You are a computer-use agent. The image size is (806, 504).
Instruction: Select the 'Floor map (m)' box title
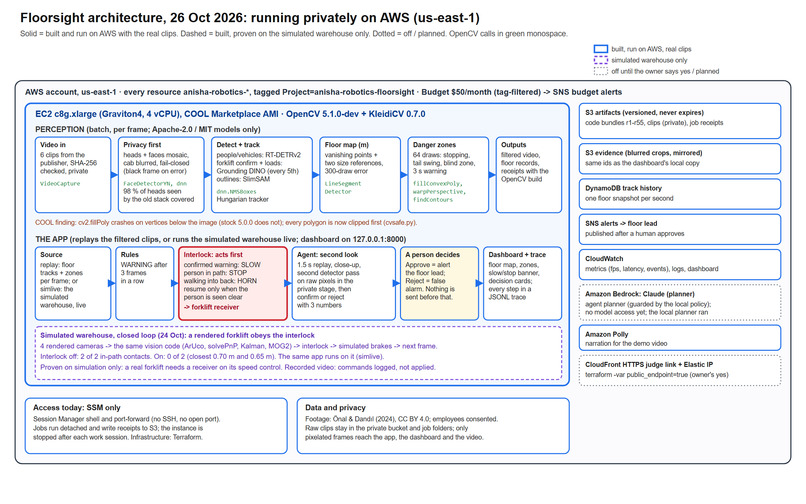pyautogui.click(x=346, y=145)
